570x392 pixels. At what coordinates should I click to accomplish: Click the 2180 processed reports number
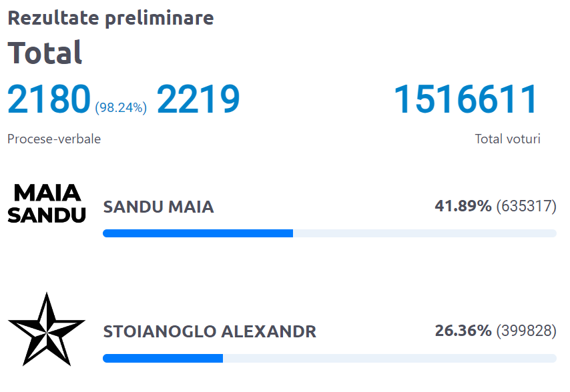pyautogui.click(x=49, y=99)
